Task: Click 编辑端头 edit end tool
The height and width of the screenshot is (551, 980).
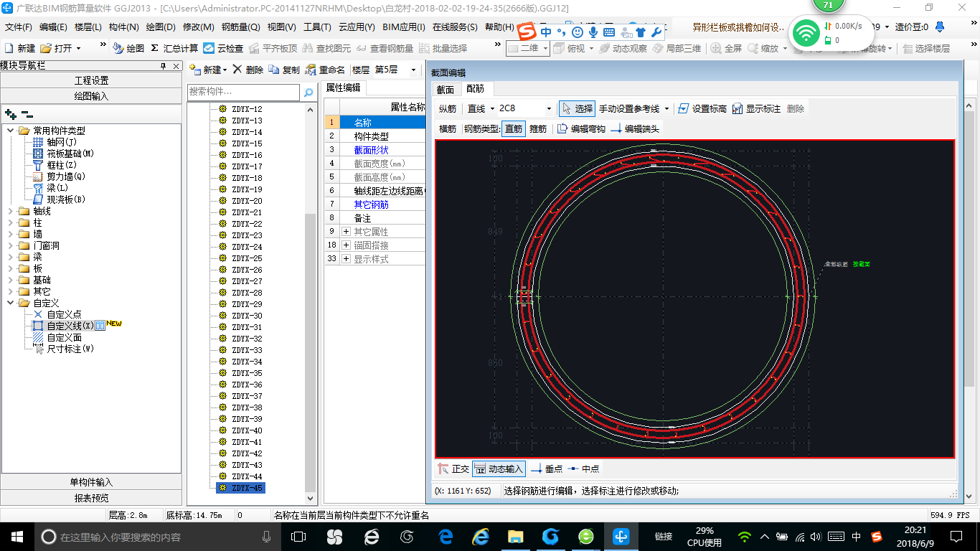Action: [635, 128]
